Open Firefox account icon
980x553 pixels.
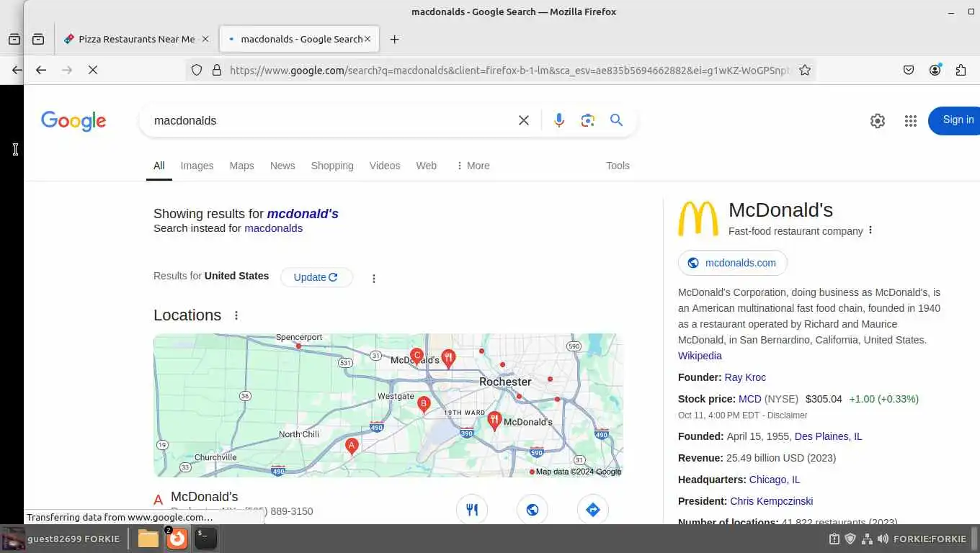pos(935,70)
